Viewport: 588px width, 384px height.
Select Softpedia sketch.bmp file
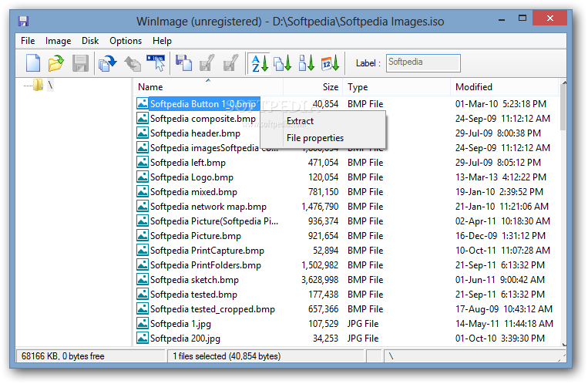point(194,280)
